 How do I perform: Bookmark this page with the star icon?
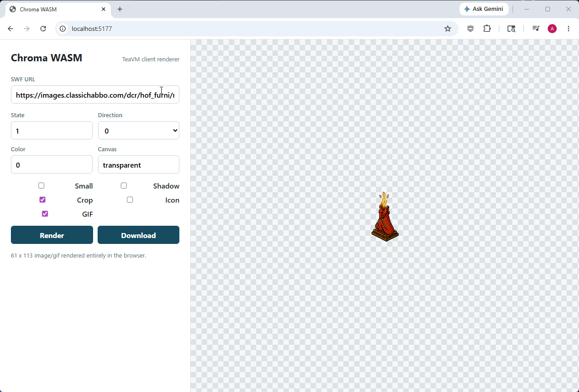448,29
